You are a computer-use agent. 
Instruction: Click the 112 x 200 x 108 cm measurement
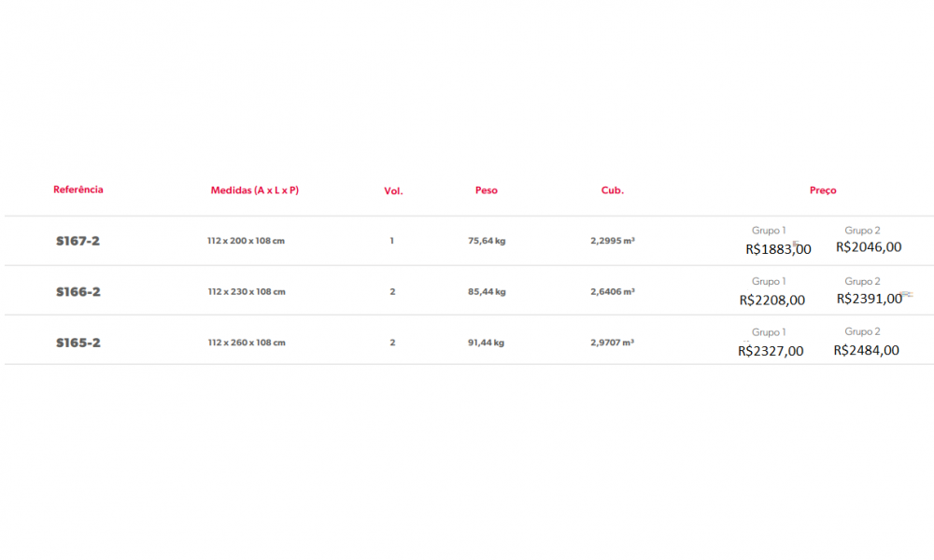point(246,241)
